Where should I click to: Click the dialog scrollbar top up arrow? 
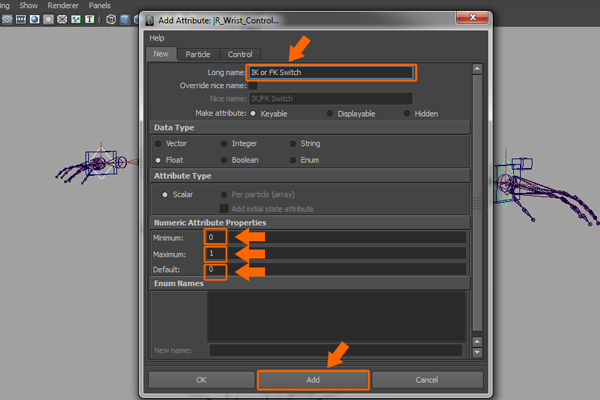477,69
